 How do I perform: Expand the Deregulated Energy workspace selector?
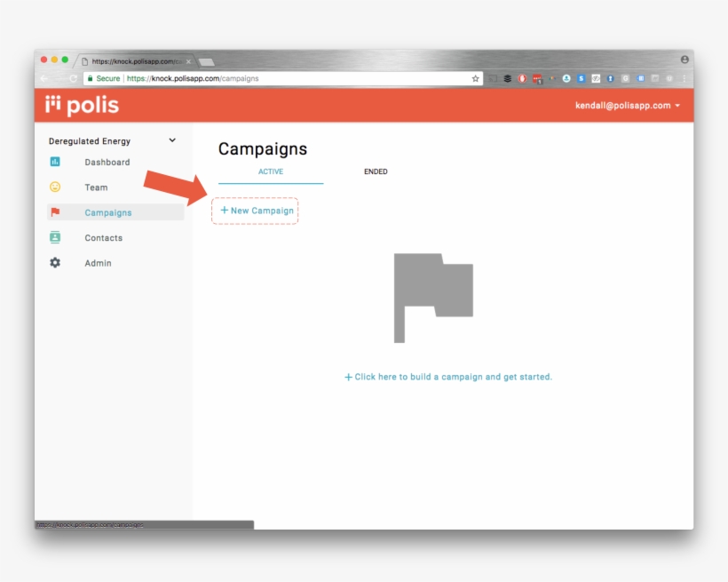click(171, 140)
